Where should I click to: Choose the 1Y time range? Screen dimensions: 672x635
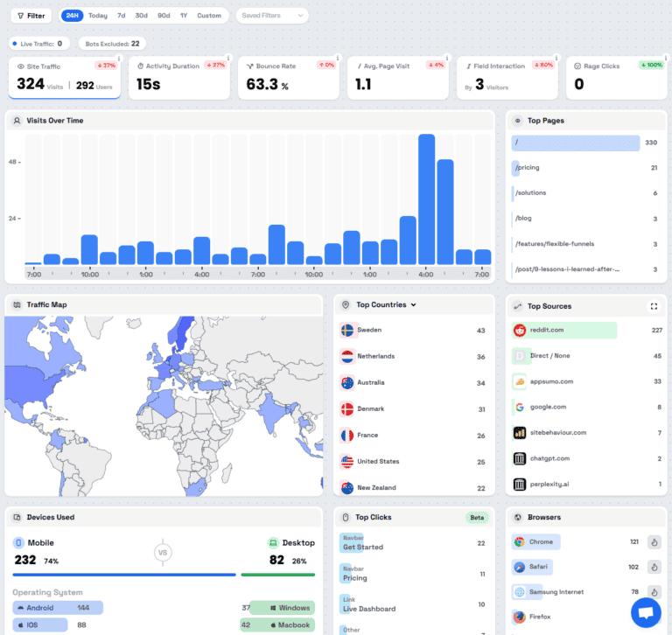coord(184,16)
